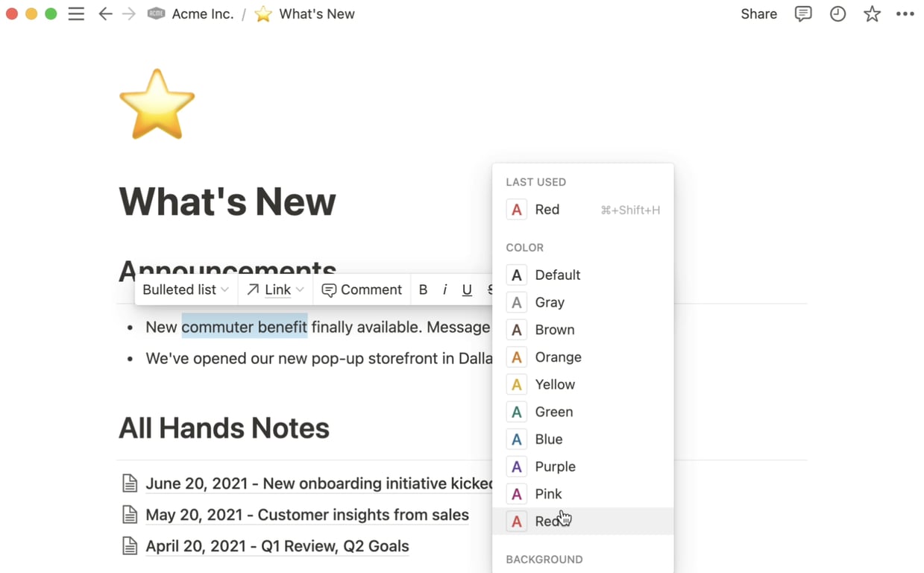Screen dimensions: 924x573
Task: Toggle bold formatting
Action: [423, 290]
